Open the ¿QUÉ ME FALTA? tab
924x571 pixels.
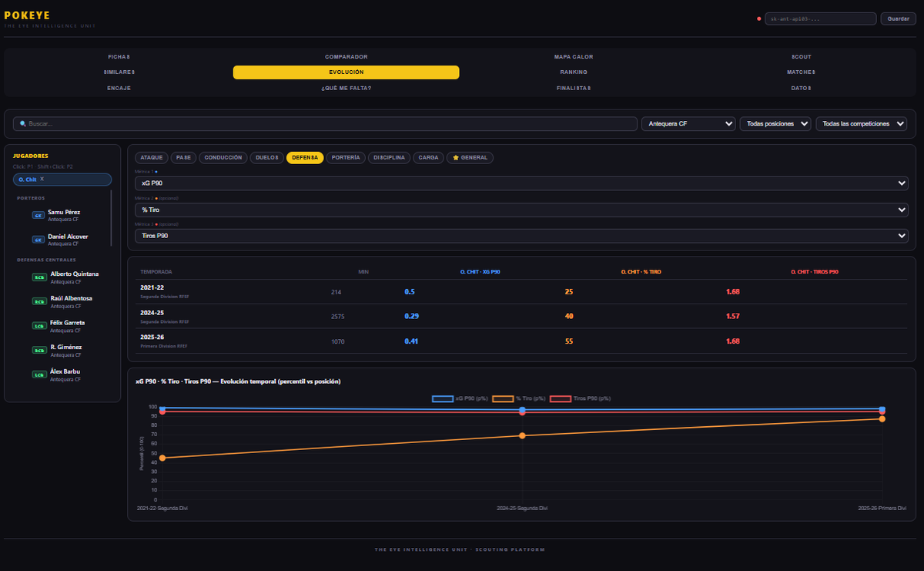(x=346, y=88)
